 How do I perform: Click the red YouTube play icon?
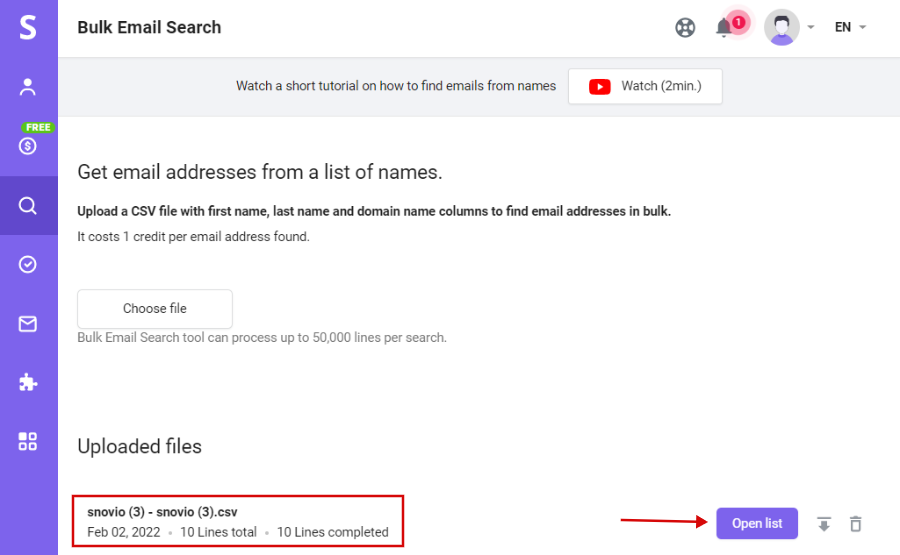(599, 87)
